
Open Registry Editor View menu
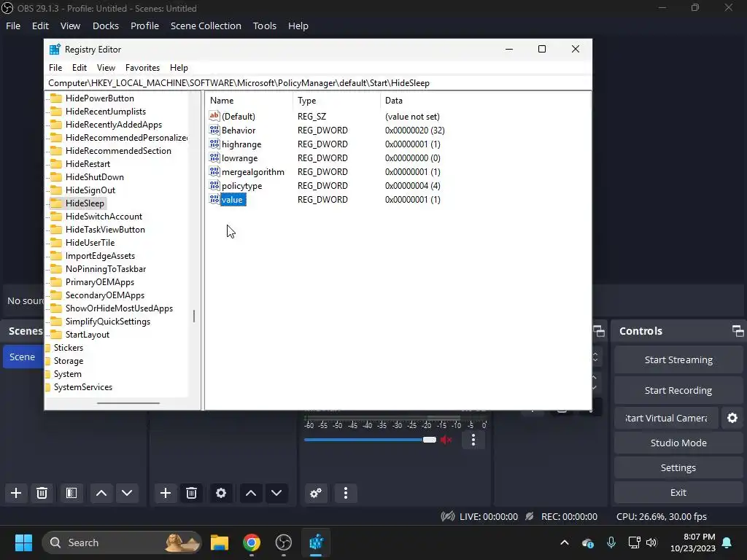(106, 68)
